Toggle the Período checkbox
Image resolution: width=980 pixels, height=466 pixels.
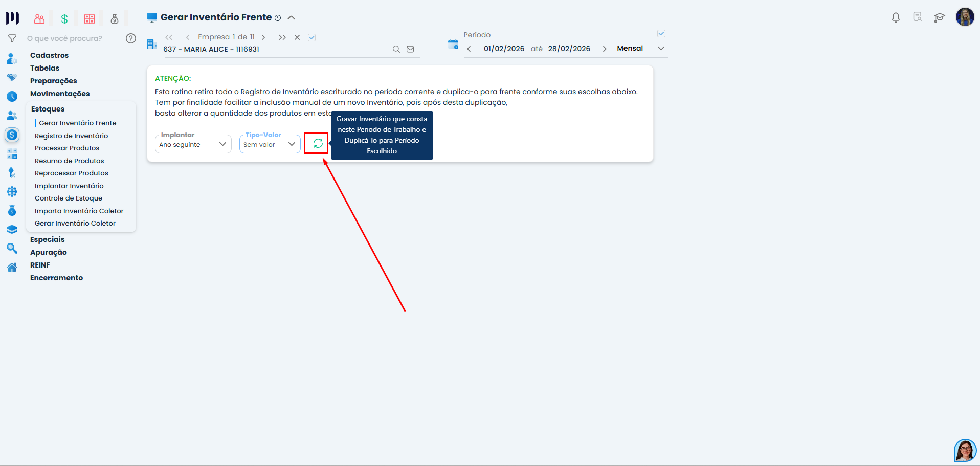[x=661, y=34]
